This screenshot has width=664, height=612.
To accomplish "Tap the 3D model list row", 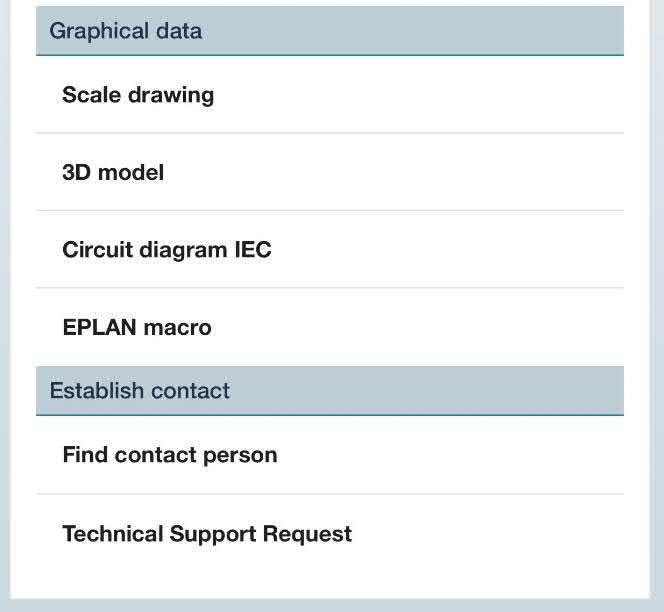I will [x=330, y=172].
